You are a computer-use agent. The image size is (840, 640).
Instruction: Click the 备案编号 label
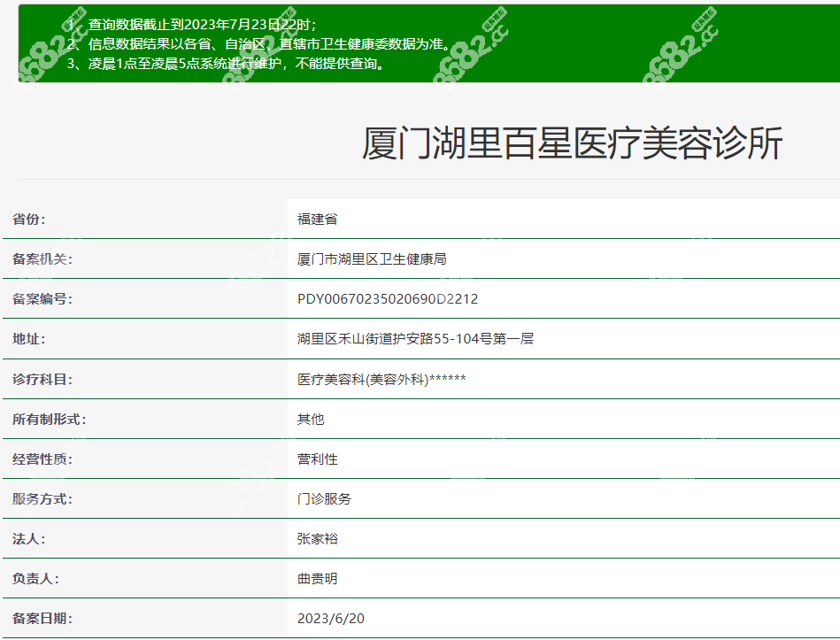click(x=42, y=299)
